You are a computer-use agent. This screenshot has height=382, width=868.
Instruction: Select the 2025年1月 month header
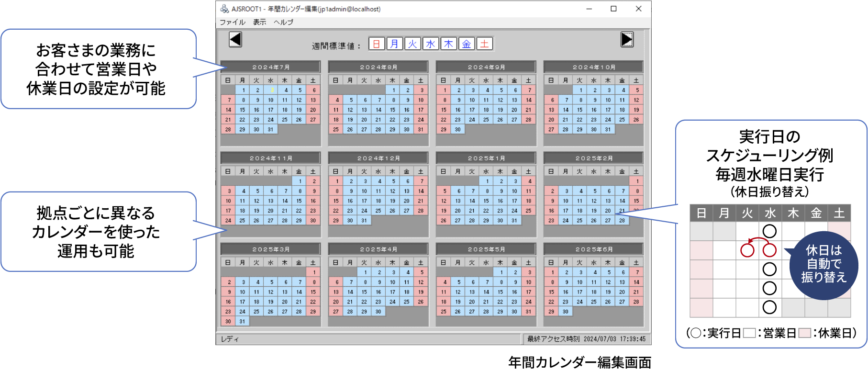click(486, 158)
